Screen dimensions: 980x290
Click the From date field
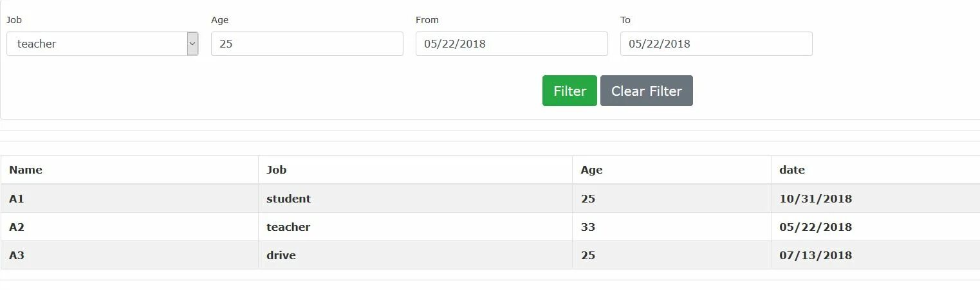(x=512, y=44)
